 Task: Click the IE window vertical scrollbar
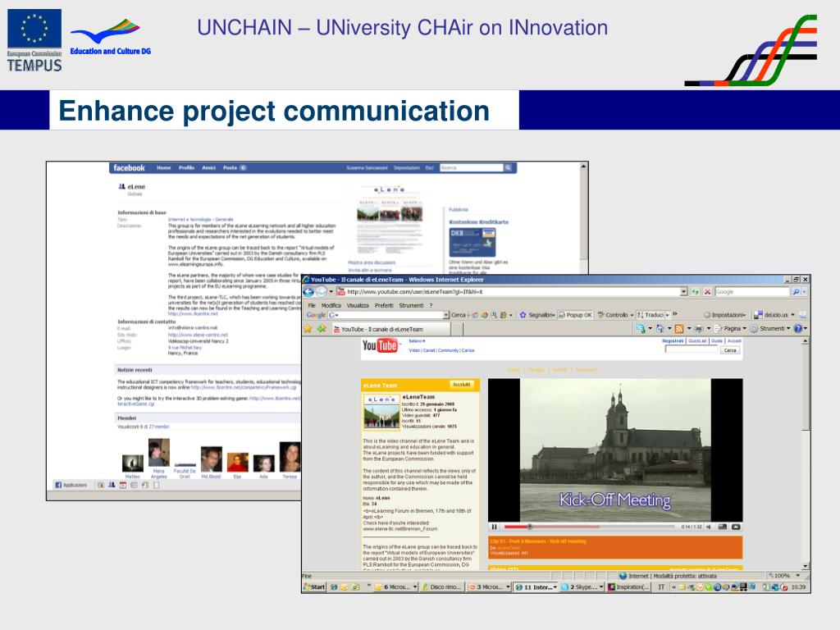(x=806, y=454)
